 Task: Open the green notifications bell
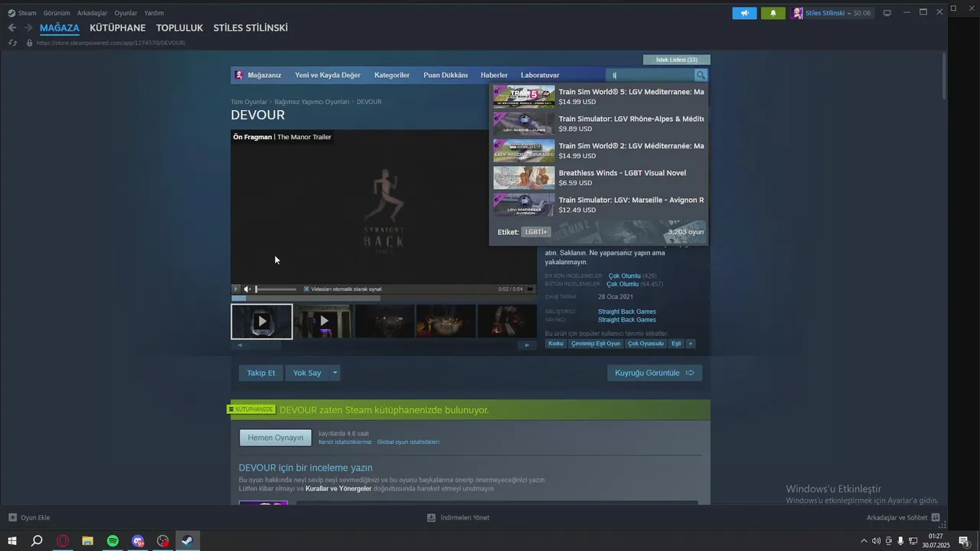point(773,13)
